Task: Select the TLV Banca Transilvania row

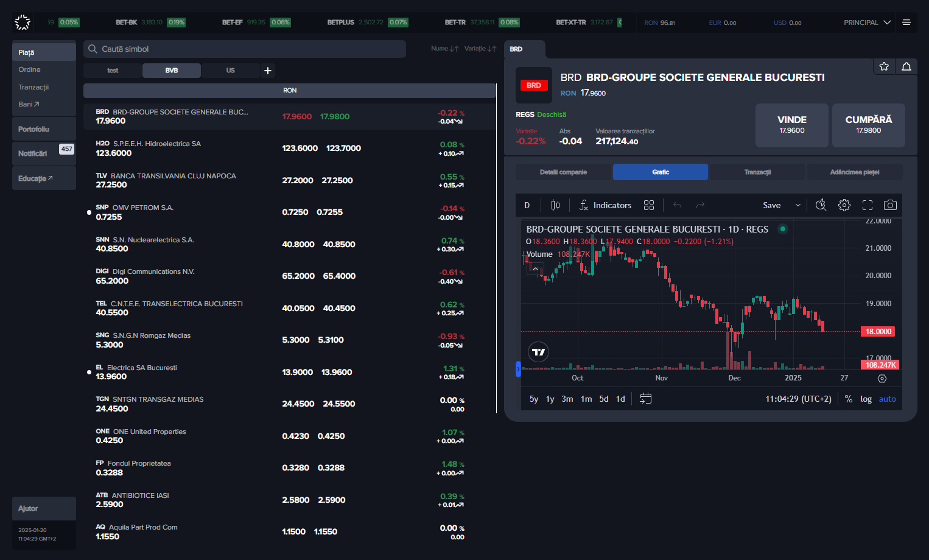Action: click(290, 180)
